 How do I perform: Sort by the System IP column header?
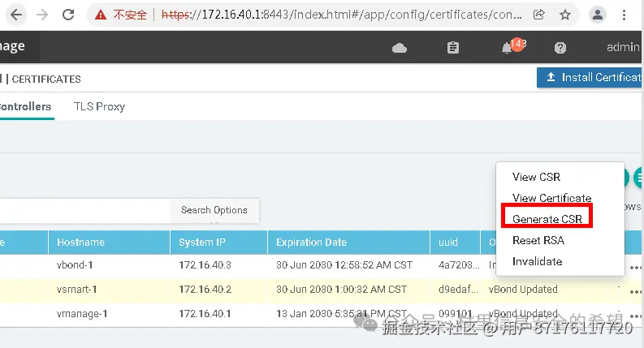click(x=219, y=242)
